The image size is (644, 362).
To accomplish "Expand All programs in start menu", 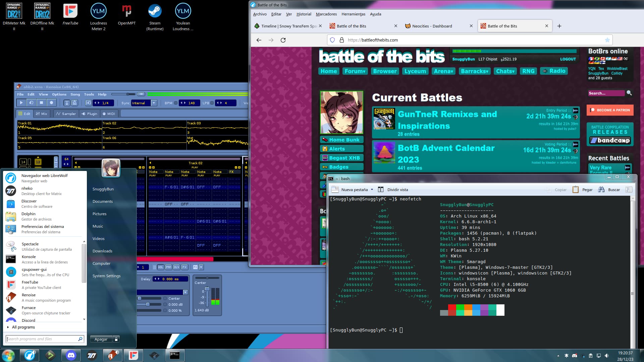I will click(23, 327).
